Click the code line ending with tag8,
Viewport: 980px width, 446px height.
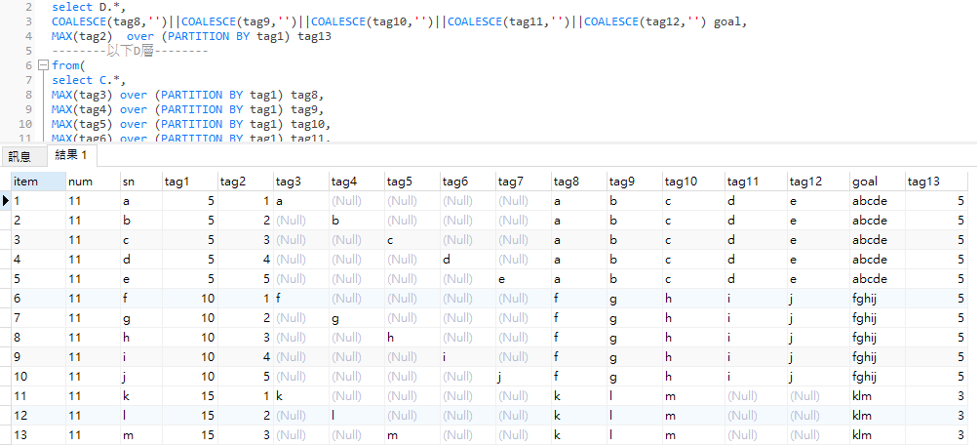pos(188,95)
